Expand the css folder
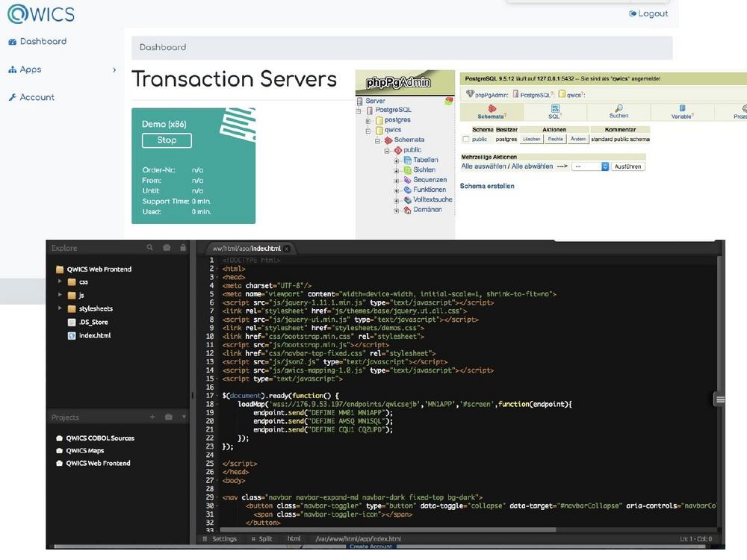 pyautogui.click(x=60, y=281)
